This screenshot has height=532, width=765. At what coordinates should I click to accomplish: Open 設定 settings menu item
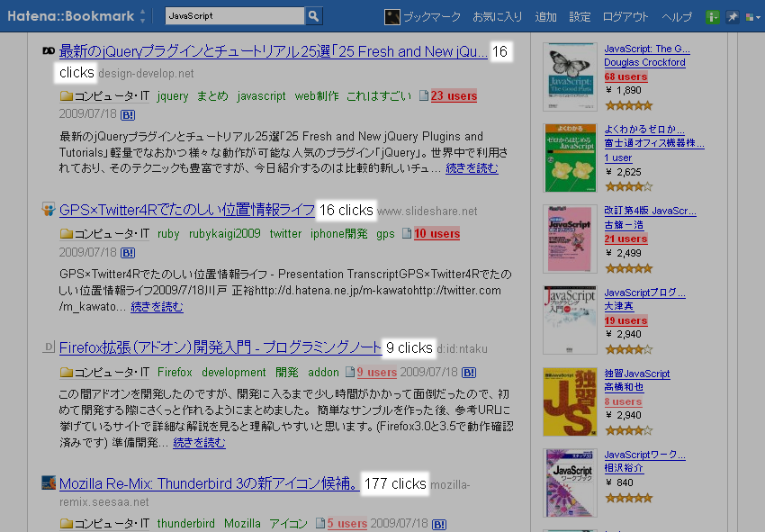(x=580, y=17)
